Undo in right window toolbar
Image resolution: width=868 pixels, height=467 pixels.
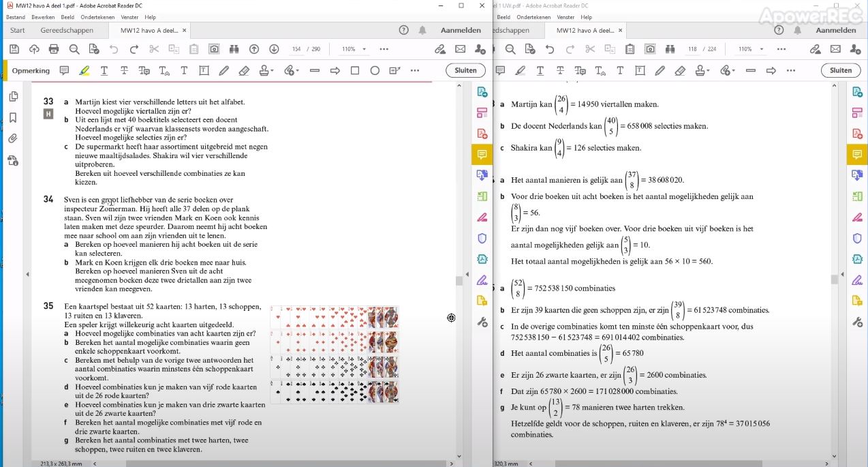[550, 49]
